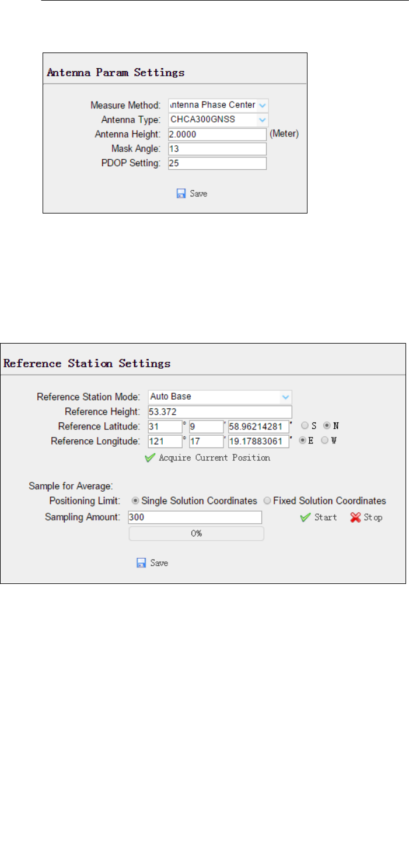Click the green checkmark for Acquire Current Position
The width and height of the screenshot is (409, 868).
pyautogui.click(x=149, y=458)
